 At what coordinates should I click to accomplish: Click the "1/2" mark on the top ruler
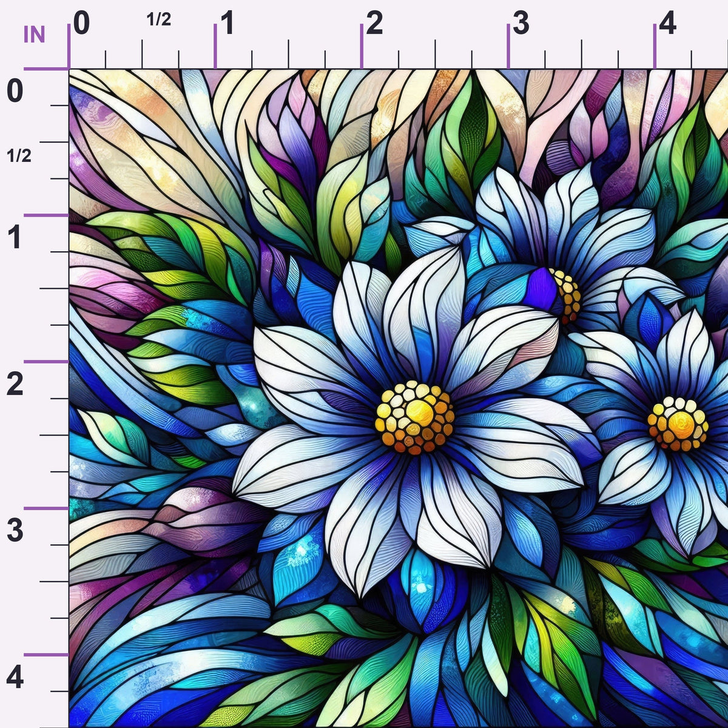[159, 19]
